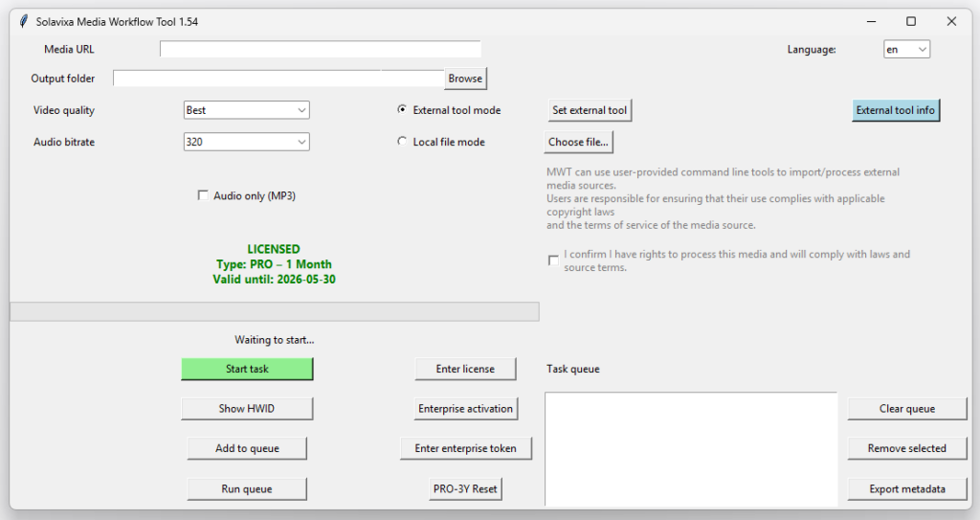The image size is (980, 520).
Task: Click the 'Task queue' label
Action: [x=573, y=370]
